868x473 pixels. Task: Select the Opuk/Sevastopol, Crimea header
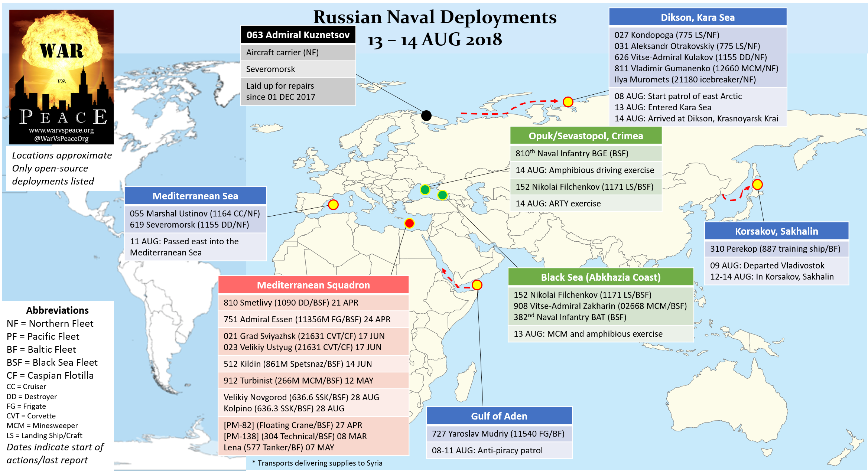coord(586,136)
